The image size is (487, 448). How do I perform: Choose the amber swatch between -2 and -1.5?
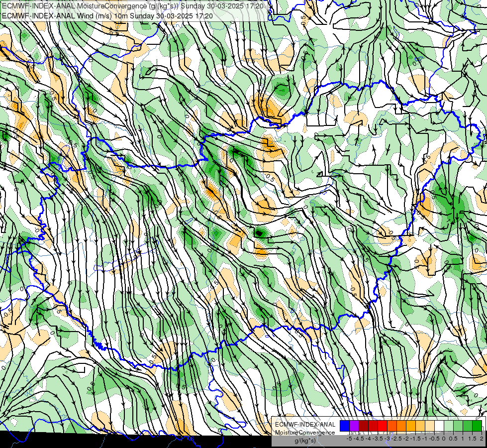411,426
